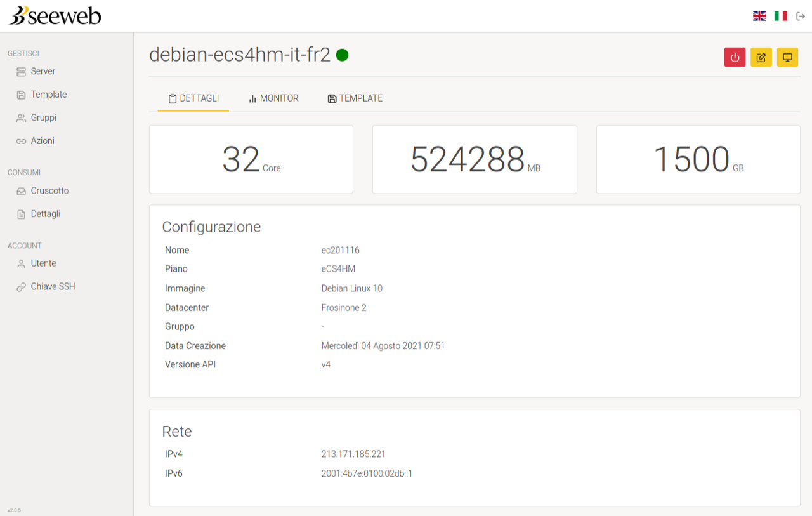Screen dimensions: 812x516
Task: Click the 1500 GB disk card
Action: pos(698,159)
